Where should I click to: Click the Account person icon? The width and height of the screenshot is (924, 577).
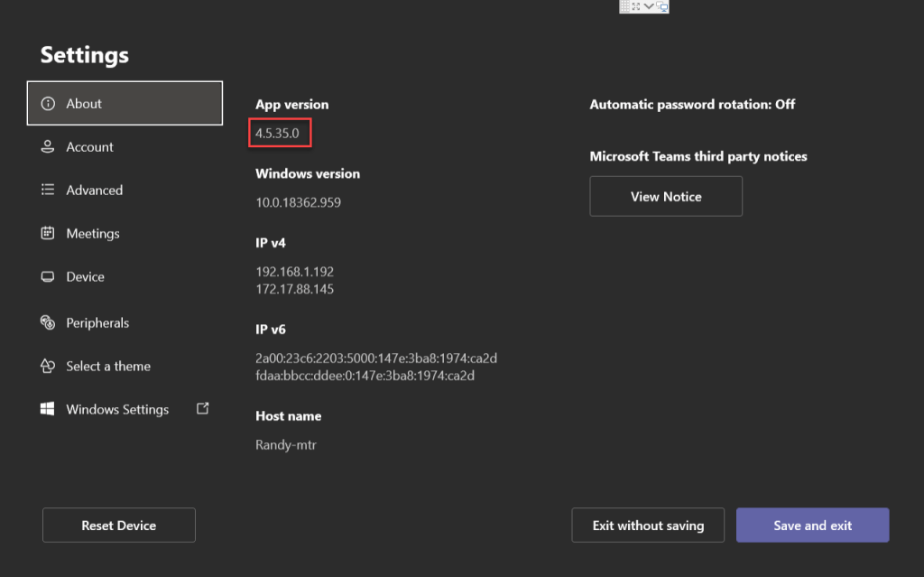point(48,147)
